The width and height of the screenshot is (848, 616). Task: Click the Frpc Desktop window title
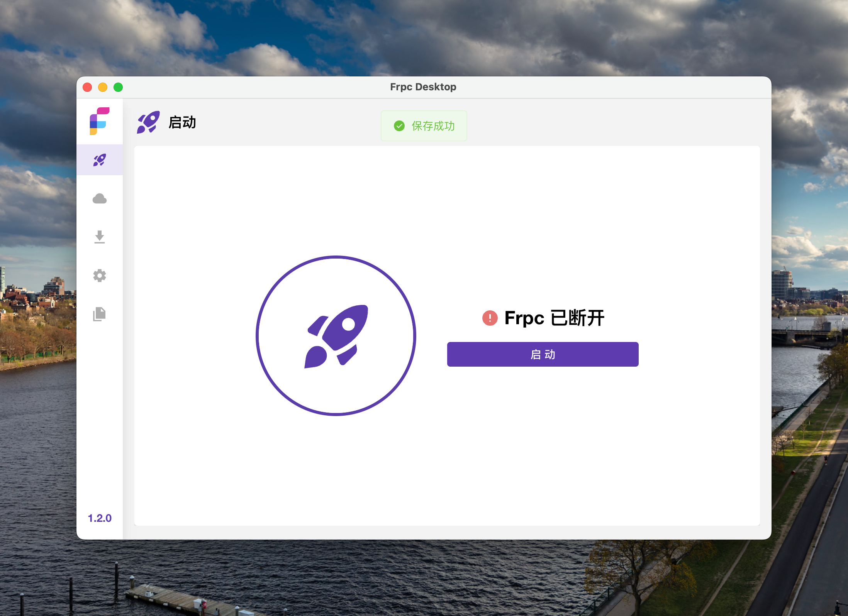[423, 87]
